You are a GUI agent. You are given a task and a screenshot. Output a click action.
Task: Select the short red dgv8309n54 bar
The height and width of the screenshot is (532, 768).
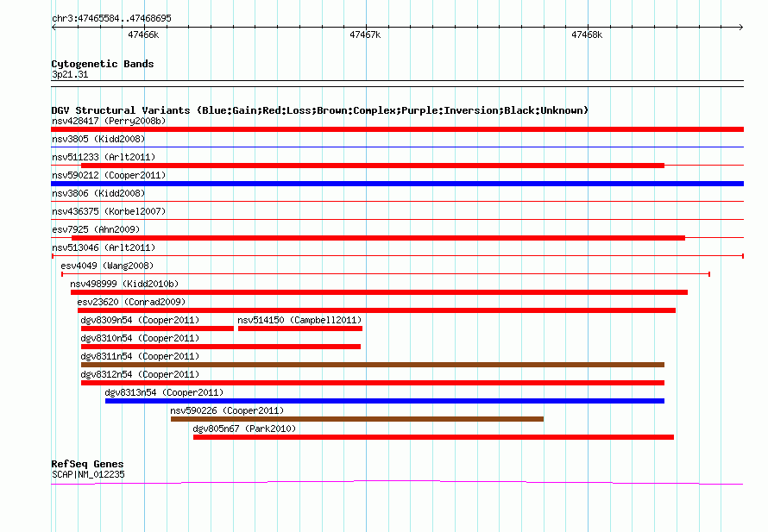point(157,329)
